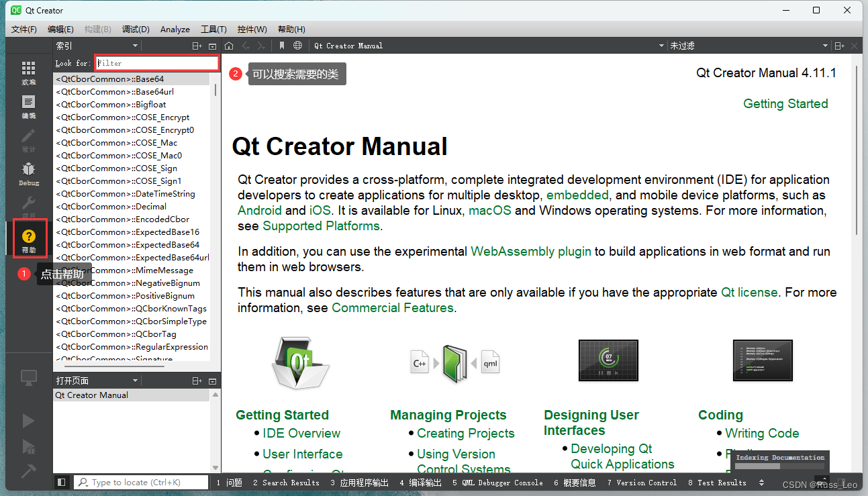Switch to Debug mode
Viewport: 868px width, 496px height.
(28, 174)
